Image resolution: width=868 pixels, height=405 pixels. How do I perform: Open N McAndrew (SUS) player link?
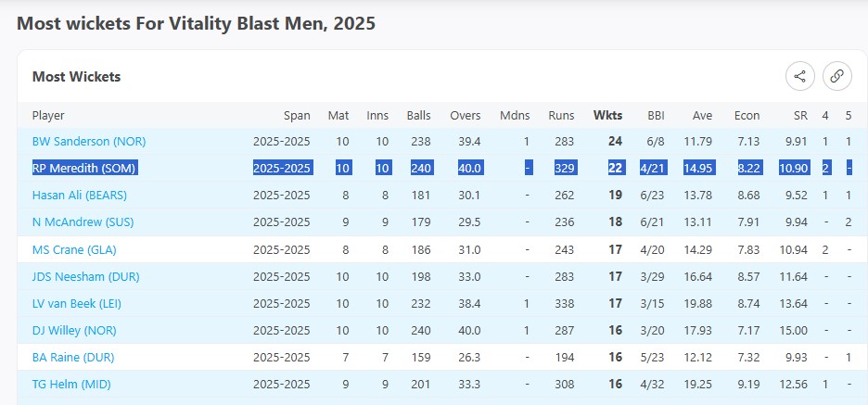click(83, 222)
